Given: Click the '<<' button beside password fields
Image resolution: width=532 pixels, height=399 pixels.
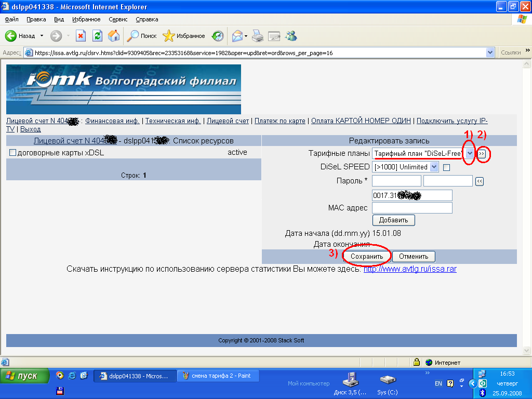Looking at the screenshot, I should point(479,181).
